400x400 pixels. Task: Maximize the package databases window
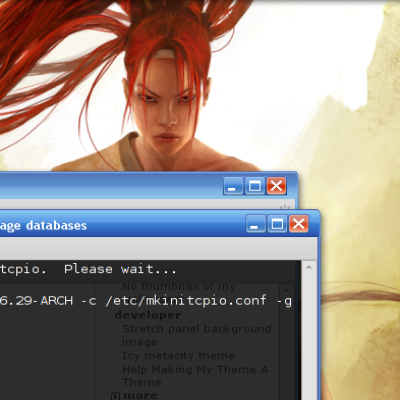pyautogui.click(x=277, y=224)
